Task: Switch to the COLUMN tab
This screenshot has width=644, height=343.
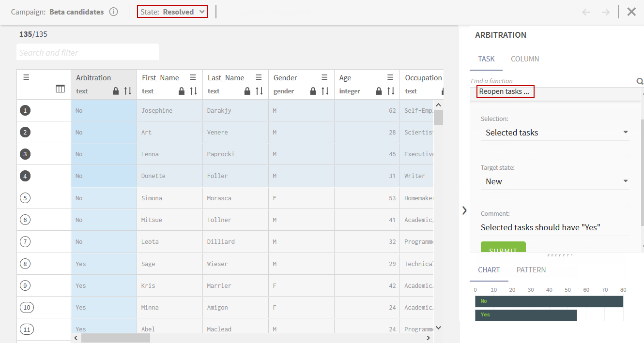Action: 524,59
